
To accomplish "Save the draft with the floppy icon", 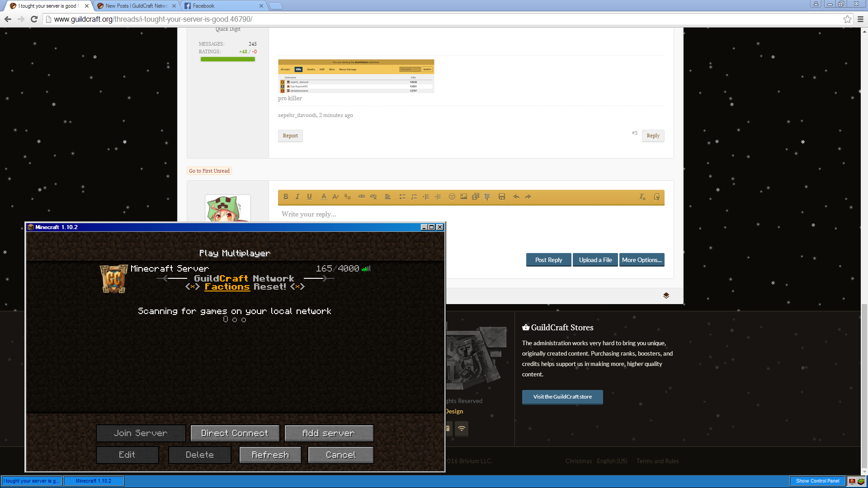I will click(x=502, y=197).
